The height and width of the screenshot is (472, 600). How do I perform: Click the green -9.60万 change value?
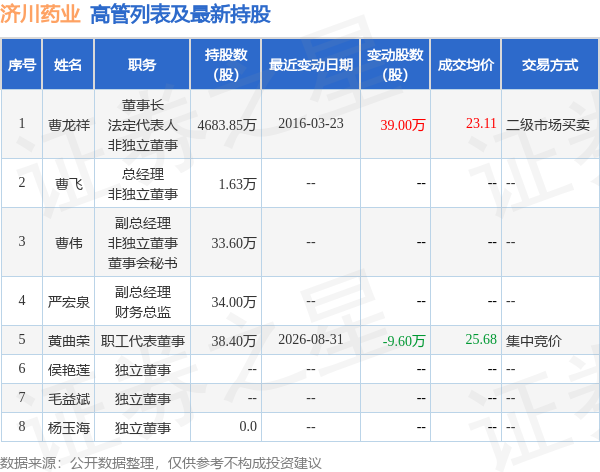point(404,341)
